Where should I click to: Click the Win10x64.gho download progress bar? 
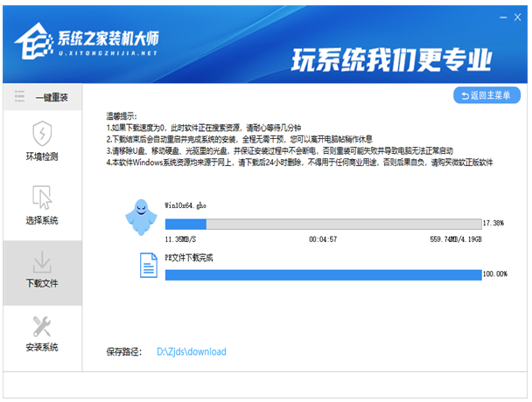tap(322, 224)
